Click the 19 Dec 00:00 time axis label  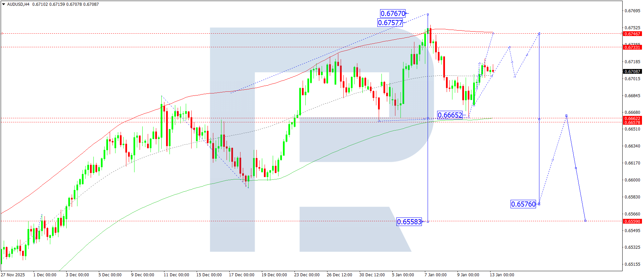(x=274, y=275)
